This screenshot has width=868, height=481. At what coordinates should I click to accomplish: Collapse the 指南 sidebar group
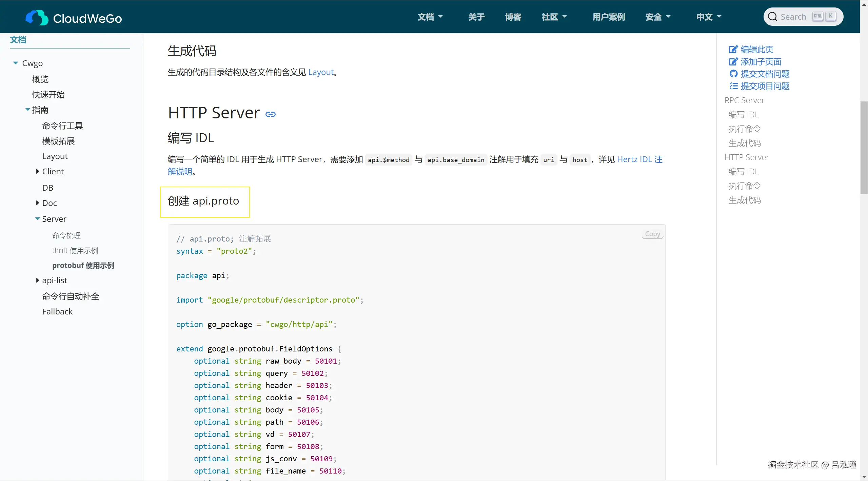(x=28, y=110)
